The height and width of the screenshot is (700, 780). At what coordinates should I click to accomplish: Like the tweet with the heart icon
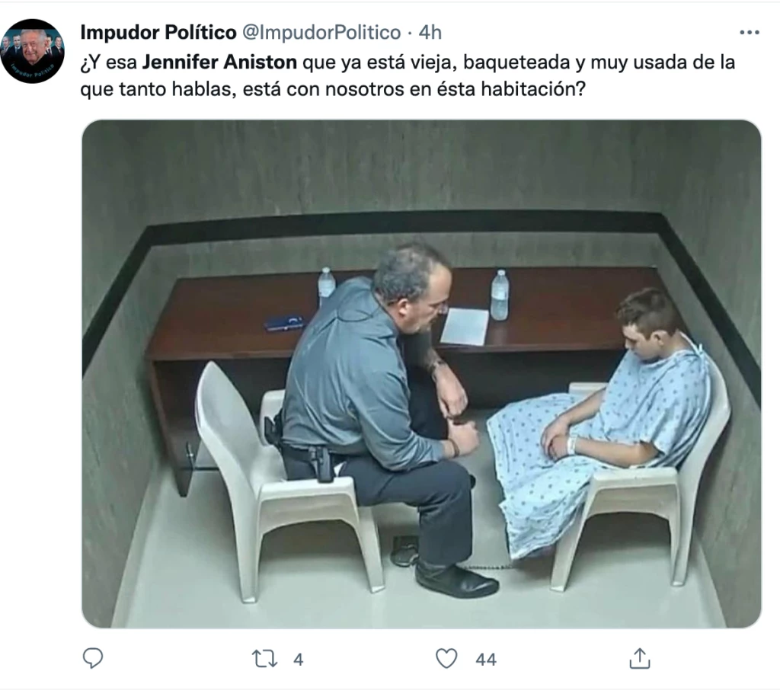[446, 659]
